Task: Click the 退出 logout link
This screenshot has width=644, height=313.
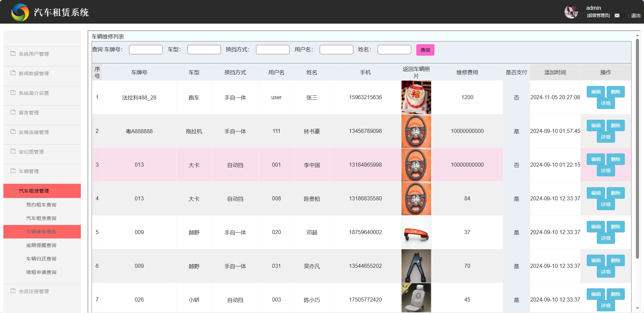Action: click(x=636, y=16)
